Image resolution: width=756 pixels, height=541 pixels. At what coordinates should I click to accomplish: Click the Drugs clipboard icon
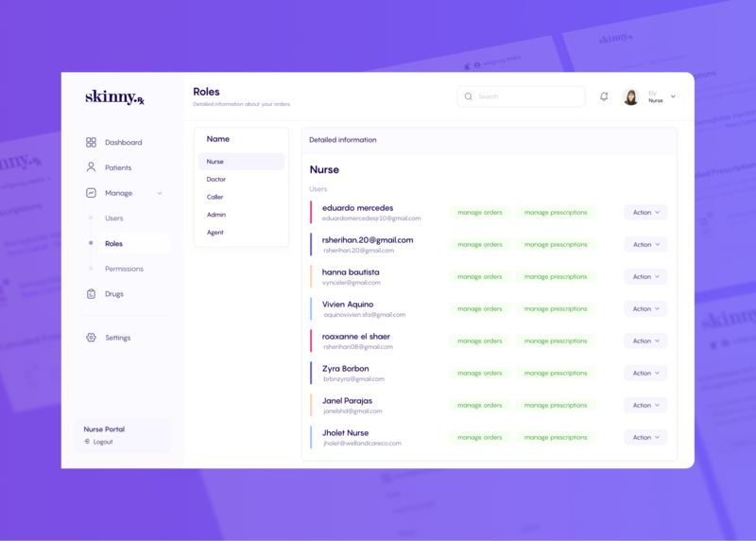[91, 294]
